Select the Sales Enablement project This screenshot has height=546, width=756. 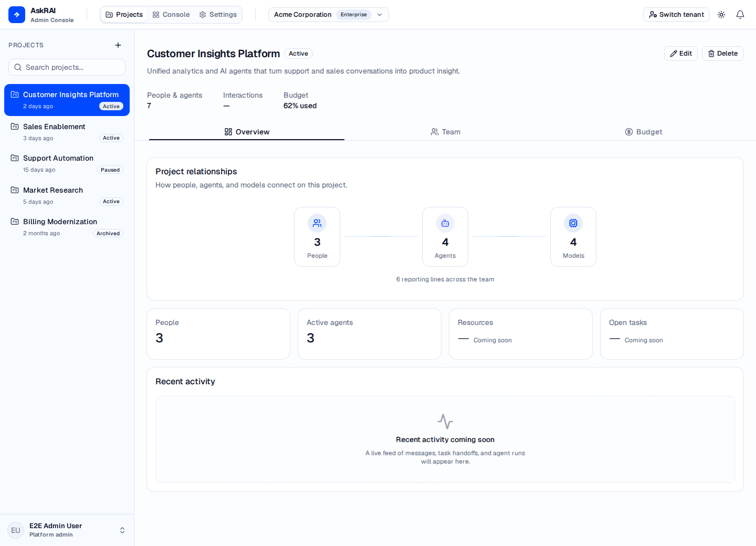tap(67, 132)
